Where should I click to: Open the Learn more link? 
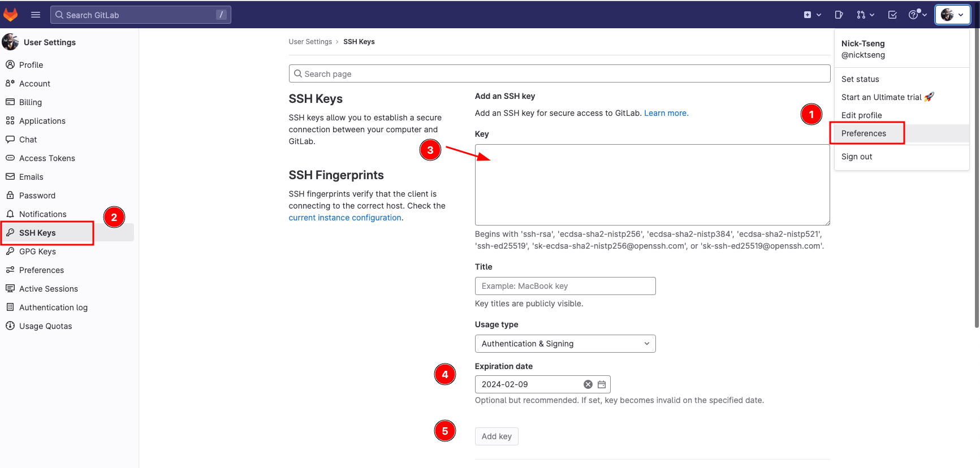point(666,113)
